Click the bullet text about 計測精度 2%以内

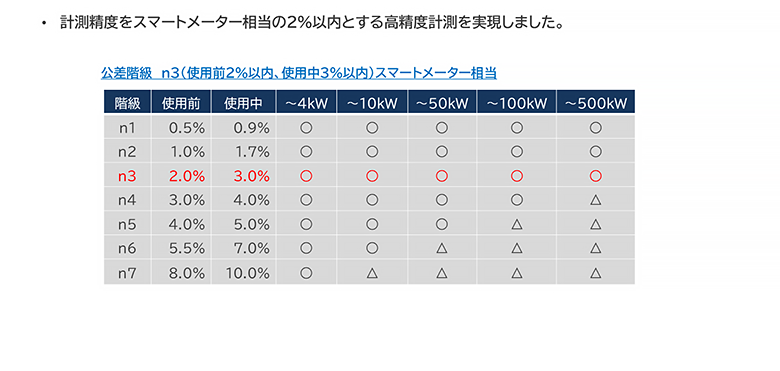click(311, 23)
